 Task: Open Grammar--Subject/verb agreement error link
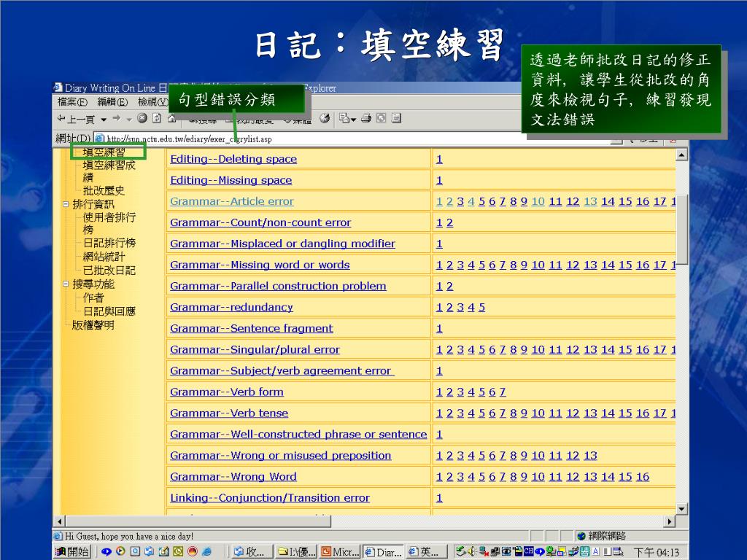(282, 370)
